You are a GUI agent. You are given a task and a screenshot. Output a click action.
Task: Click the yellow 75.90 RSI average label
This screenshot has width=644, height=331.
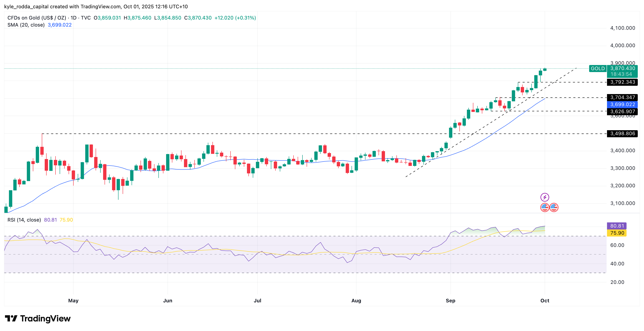click(x=617, y=233)
